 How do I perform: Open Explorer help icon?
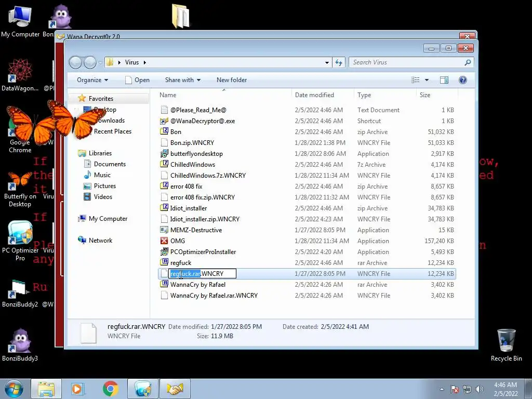coord(462,80)
